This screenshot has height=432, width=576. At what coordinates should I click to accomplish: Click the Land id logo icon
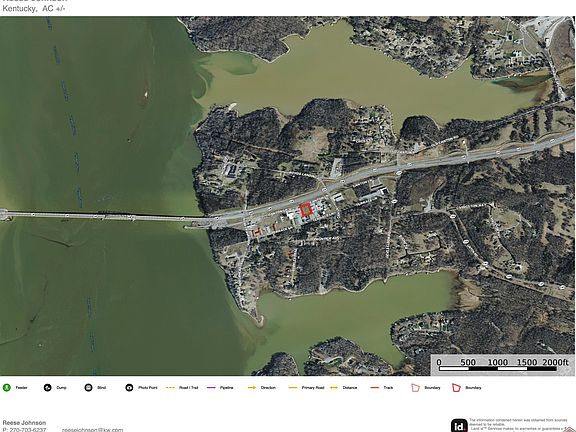click(x=459, y=426)
